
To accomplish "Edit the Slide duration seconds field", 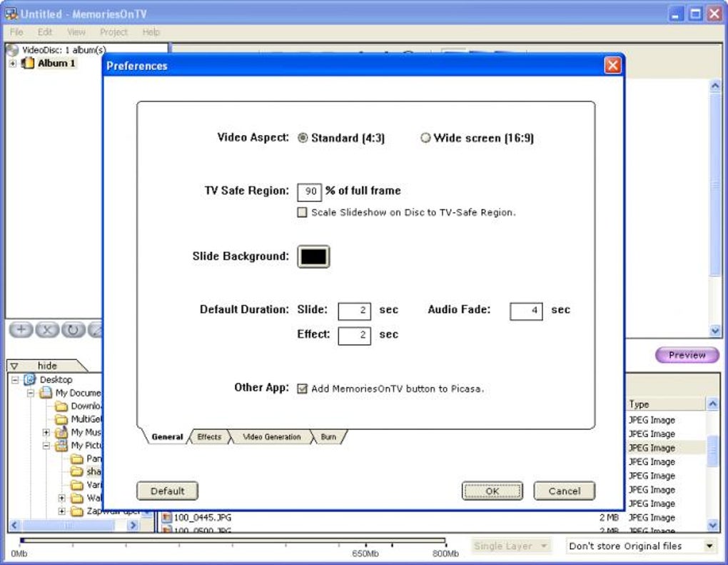I will pos(354,311).
